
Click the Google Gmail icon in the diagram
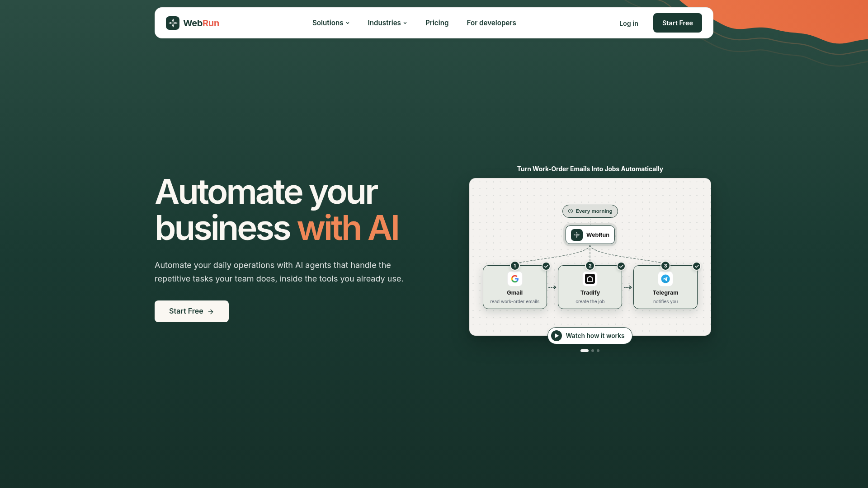point(515,279)
